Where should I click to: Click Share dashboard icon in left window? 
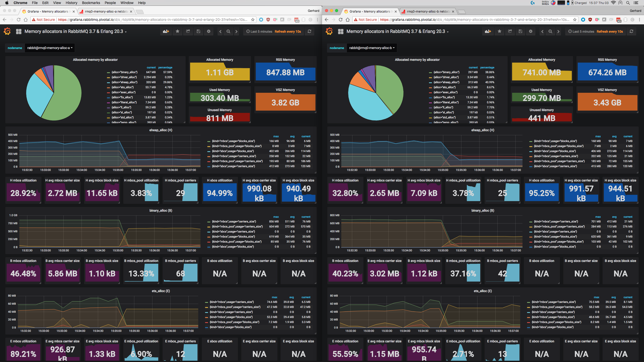click(188, 31)
